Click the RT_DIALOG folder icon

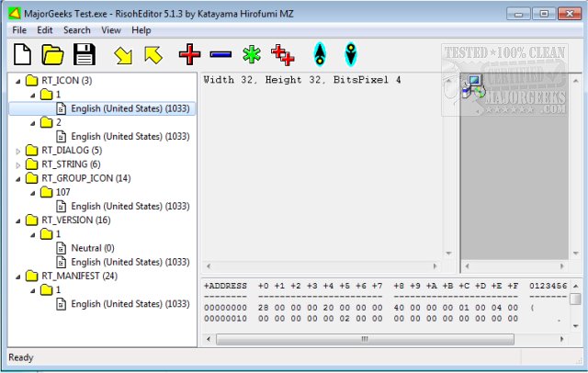pos(32,151)
